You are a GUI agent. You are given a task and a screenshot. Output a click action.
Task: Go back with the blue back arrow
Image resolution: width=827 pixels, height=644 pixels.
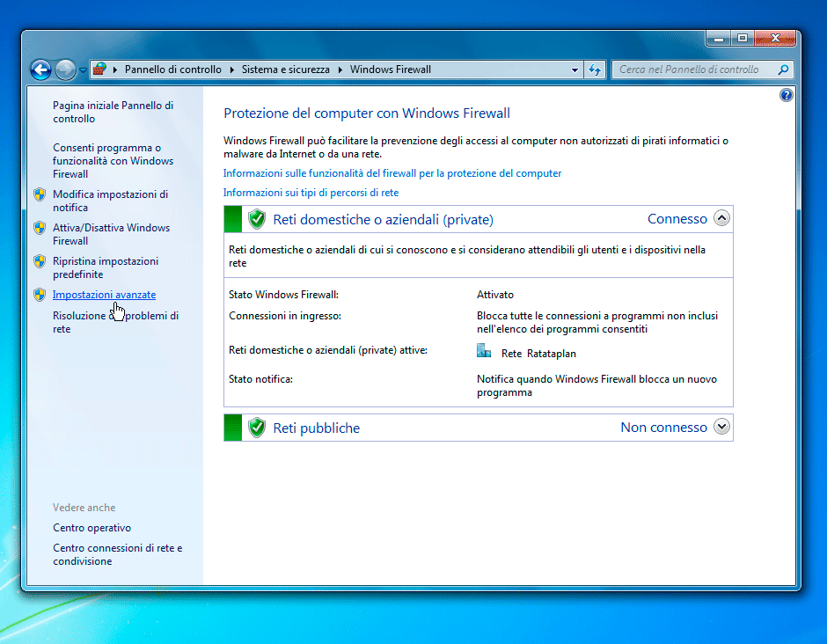(40, 70)
